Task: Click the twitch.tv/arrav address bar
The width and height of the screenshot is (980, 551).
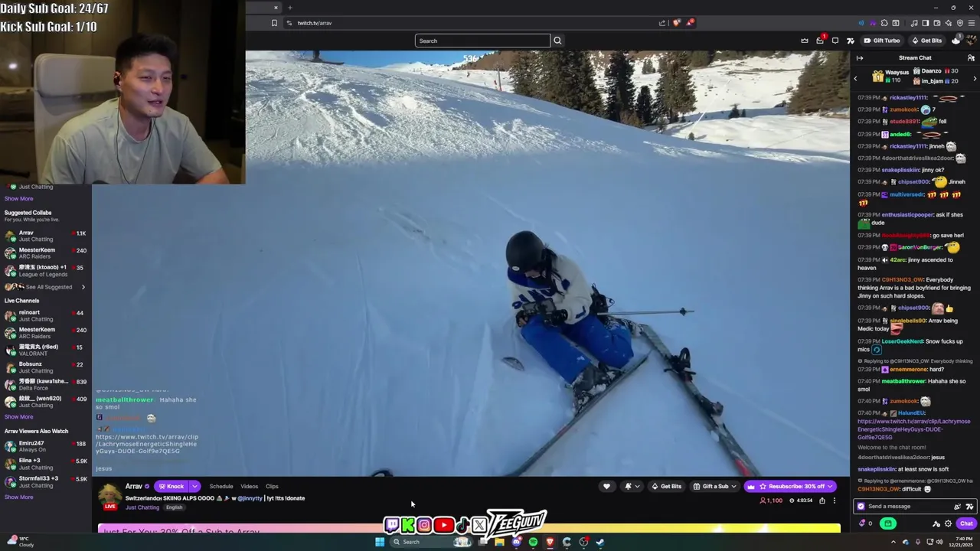Action: tap(475, 23)
